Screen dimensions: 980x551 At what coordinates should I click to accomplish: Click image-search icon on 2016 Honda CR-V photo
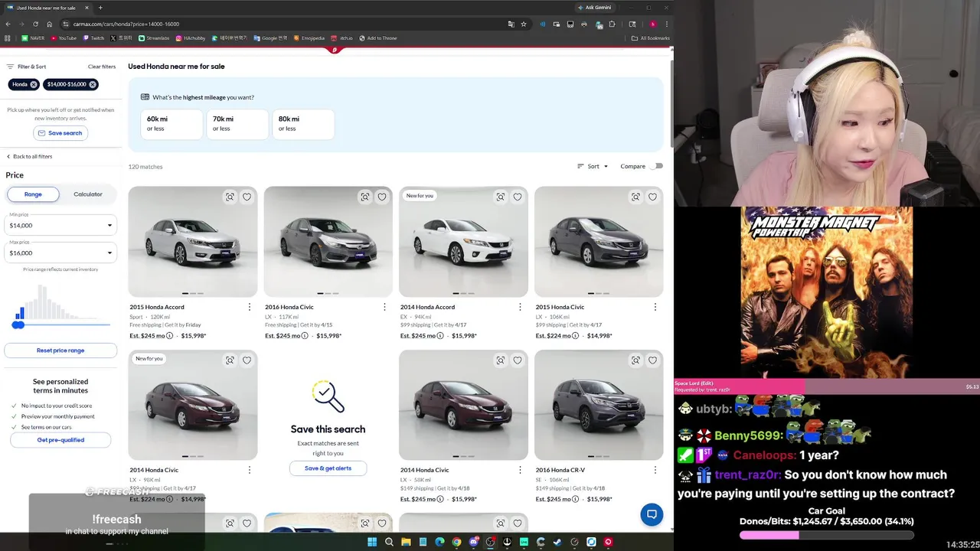click(x=635, y=360)
